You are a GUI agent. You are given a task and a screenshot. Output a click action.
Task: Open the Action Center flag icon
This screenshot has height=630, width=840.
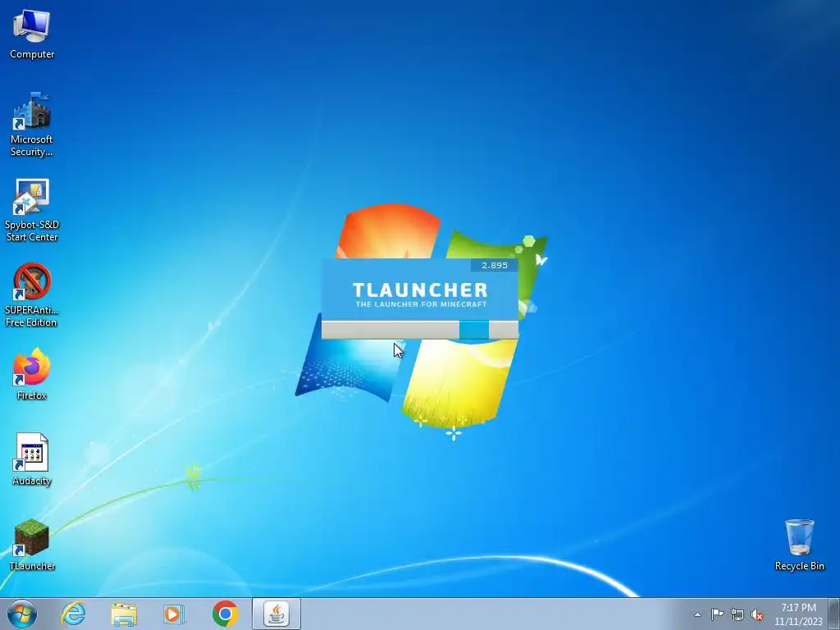tap(717, 614)
